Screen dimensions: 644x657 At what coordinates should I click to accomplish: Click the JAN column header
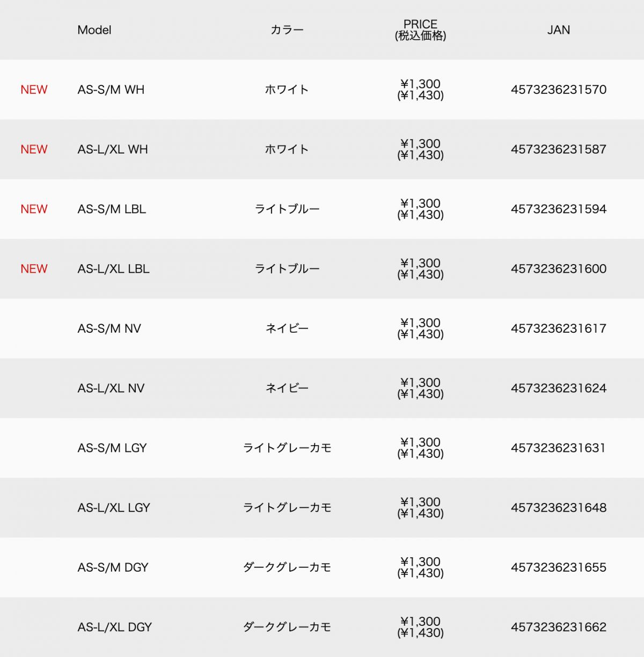(558, 30)
